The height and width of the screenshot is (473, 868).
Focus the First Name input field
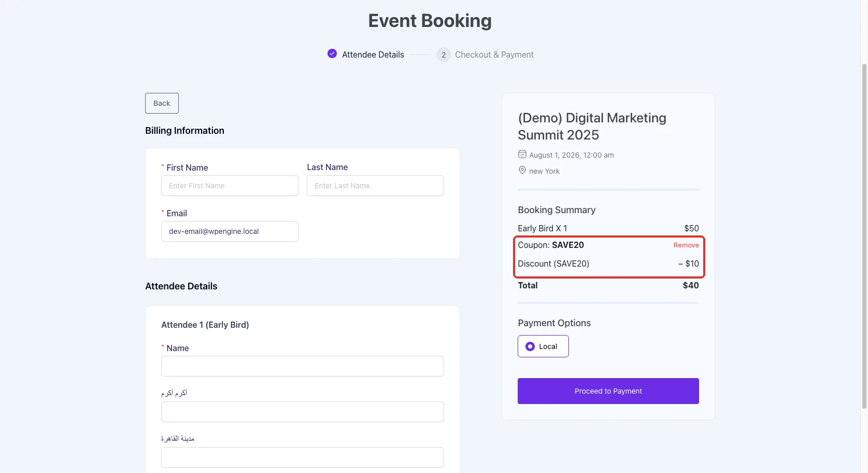pos(230,186)
